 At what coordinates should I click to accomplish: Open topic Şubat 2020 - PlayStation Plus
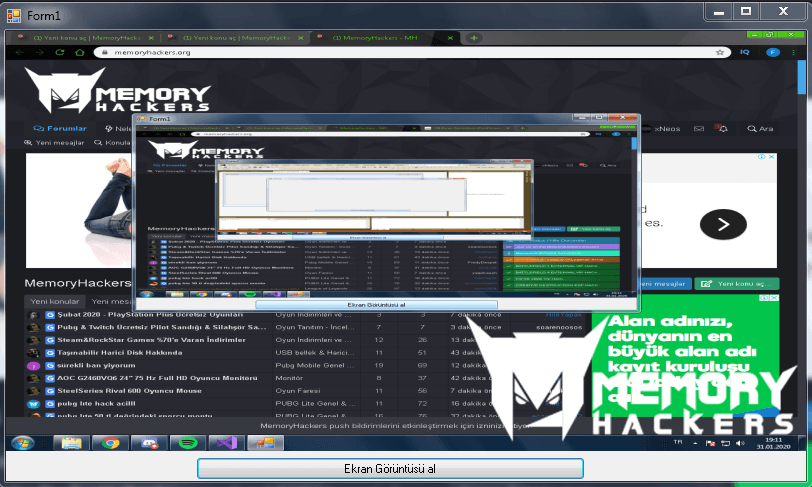(x=150, y=314)
